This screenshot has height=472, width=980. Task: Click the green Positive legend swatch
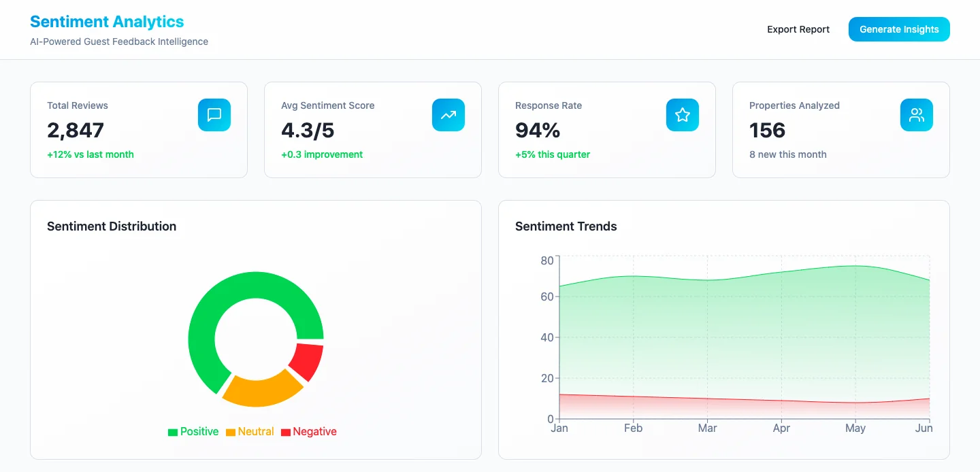coord(171,431)
